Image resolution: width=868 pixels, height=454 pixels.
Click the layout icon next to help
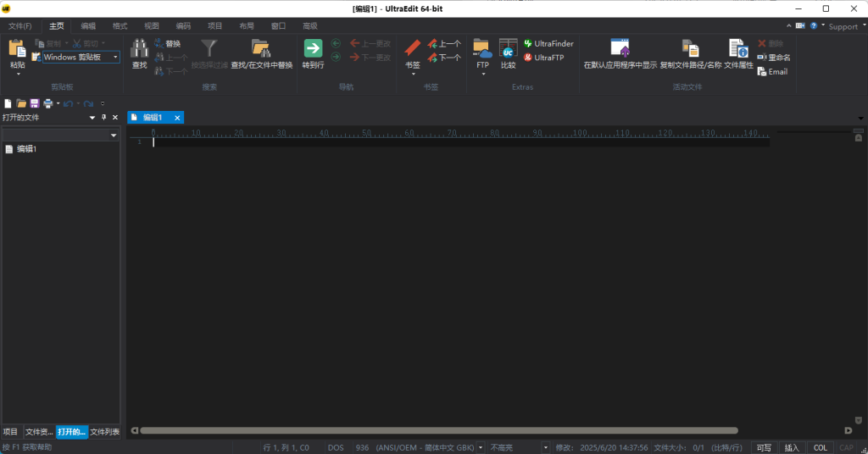point(800,25)
